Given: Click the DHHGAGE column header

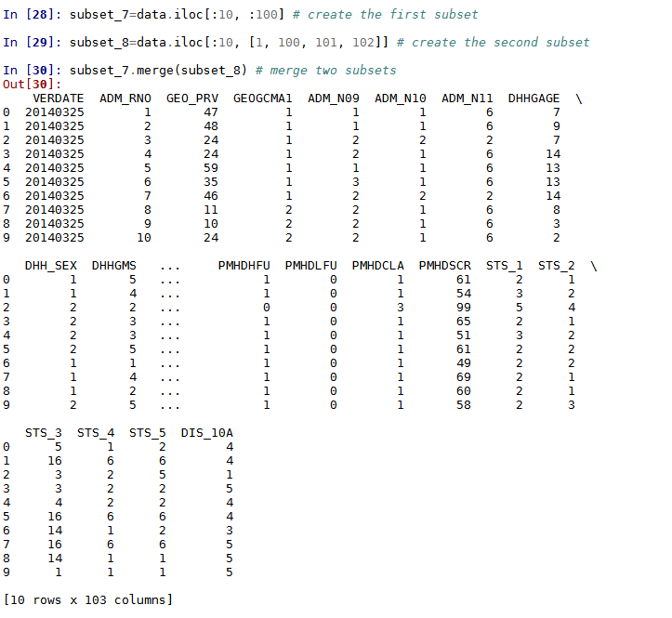Looking at the screenshot, I should [534, 99].
